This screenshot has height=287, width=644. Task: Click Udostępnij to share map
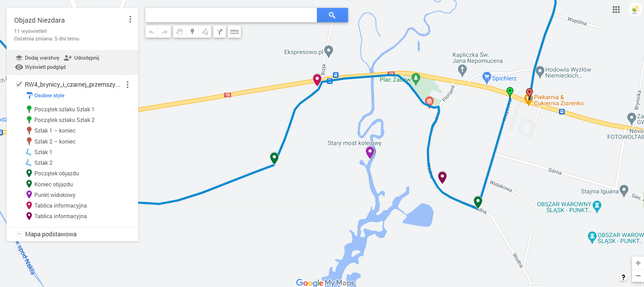[x=82, y=58]
